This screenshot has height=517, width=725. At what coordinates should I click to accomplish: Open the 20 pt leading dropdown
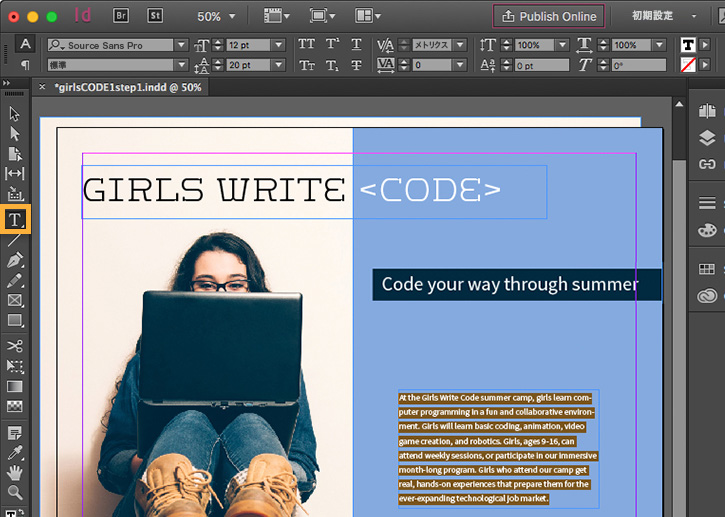click(x=279, y=65)
